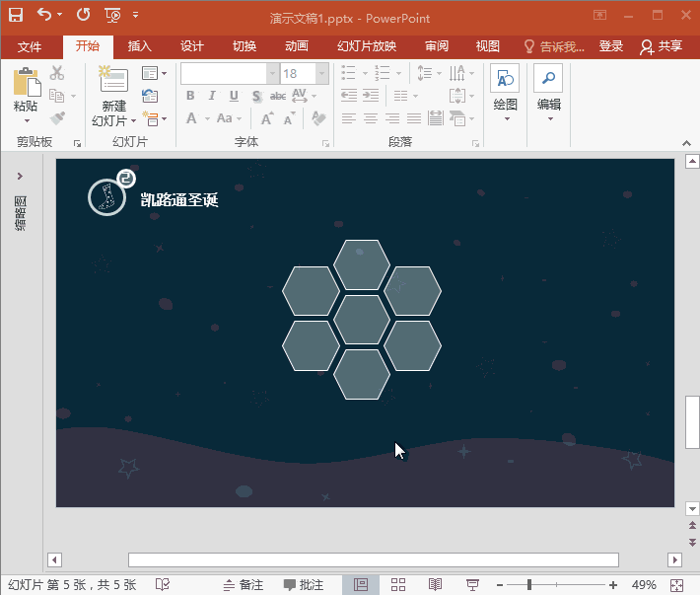Switch to slide sorter view icon

[x=398, y=585]
